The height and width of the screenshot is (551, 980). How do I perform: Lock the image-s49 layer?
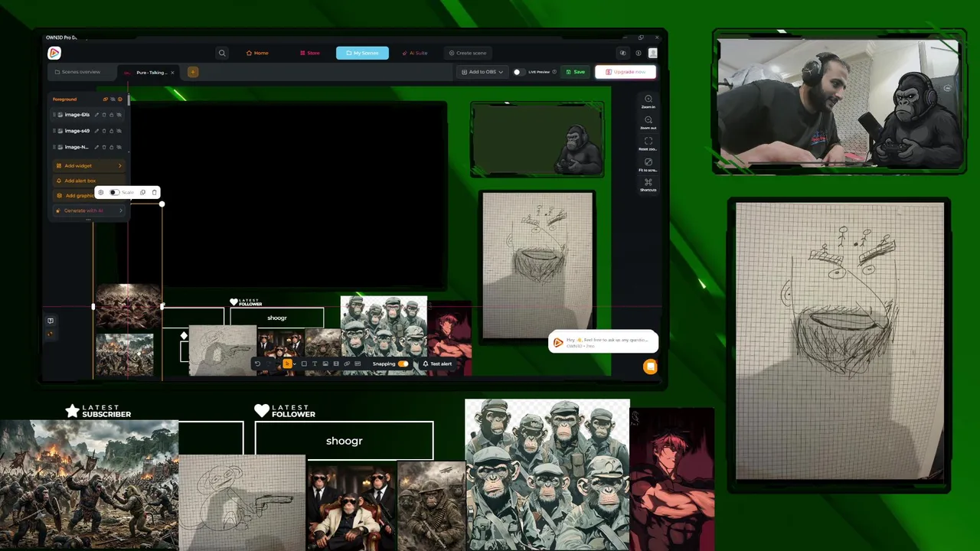pyautogui.click(x=111, y=131)
